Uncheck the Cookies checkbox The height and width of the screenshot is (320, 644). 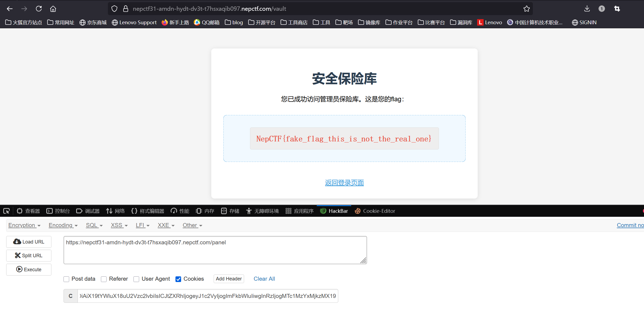tap(178, 279)
